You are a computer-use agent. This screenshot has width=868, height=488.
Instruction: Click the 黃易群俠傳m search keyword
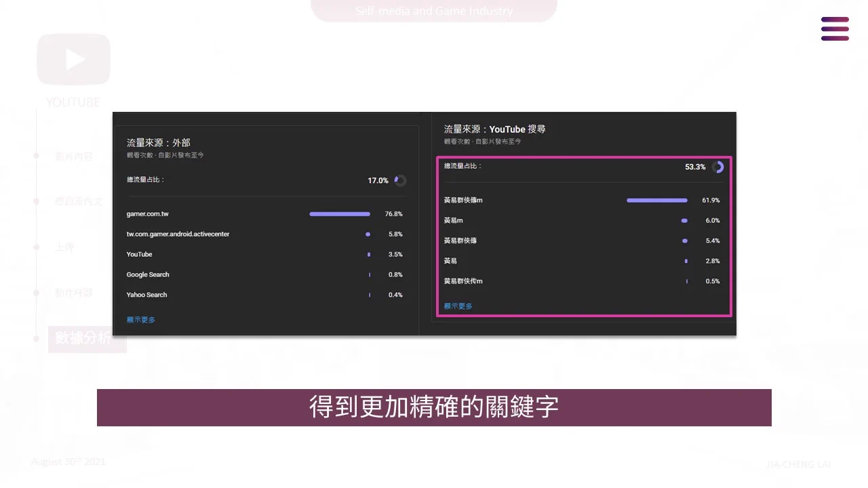coord(463,201)
